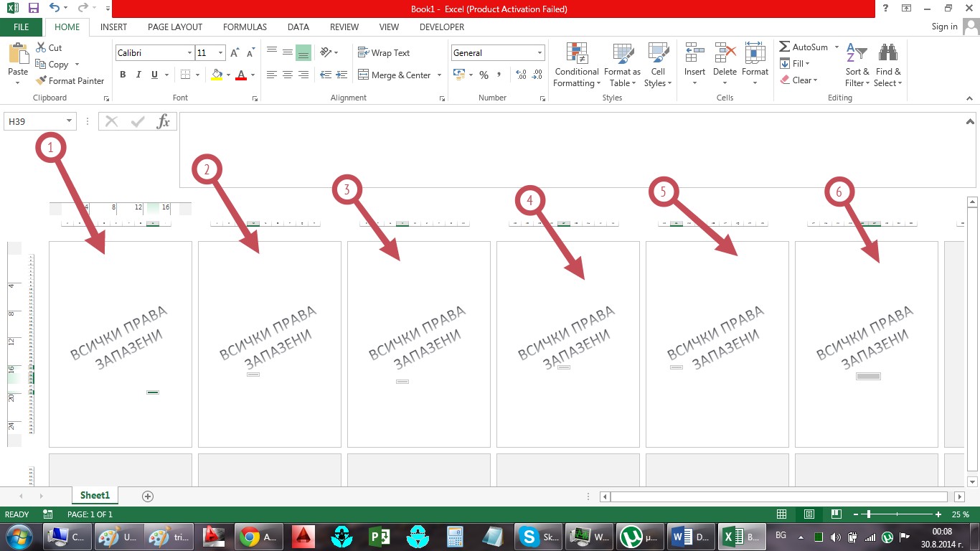This screenshot has width=980, height=551.
Task: Add a new sheet with plus icon
Action: pos(148,496)
